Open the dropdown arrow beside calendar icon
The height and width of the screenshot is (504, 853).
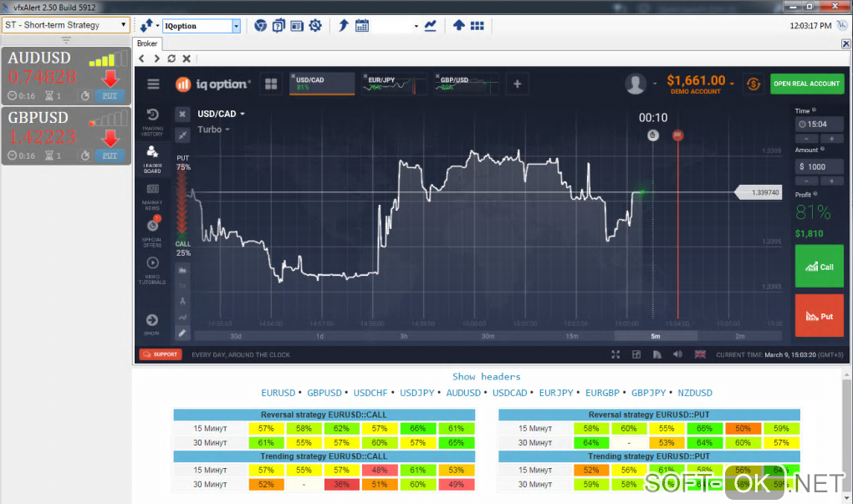pos(416,26)
